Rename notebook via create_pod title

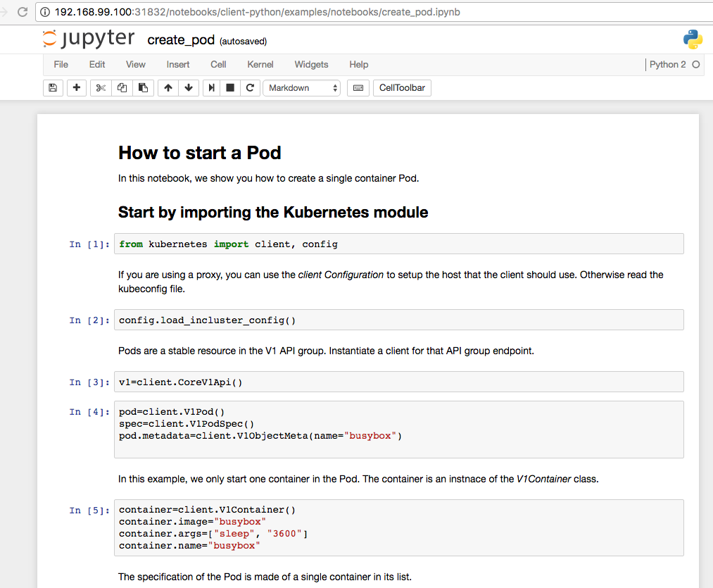click(180, 40)
